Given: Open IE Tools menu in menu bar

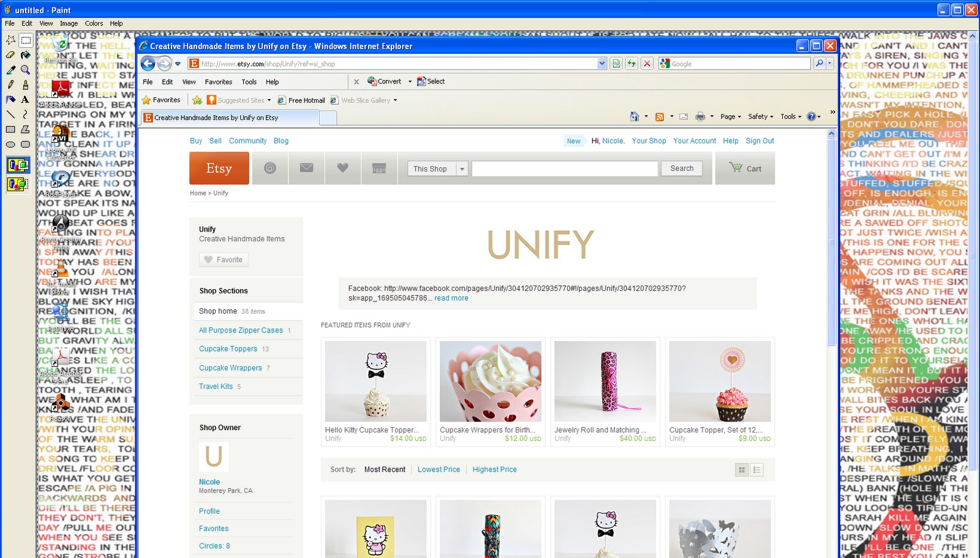Looking at the screenshot, I should tap(249, 81).
